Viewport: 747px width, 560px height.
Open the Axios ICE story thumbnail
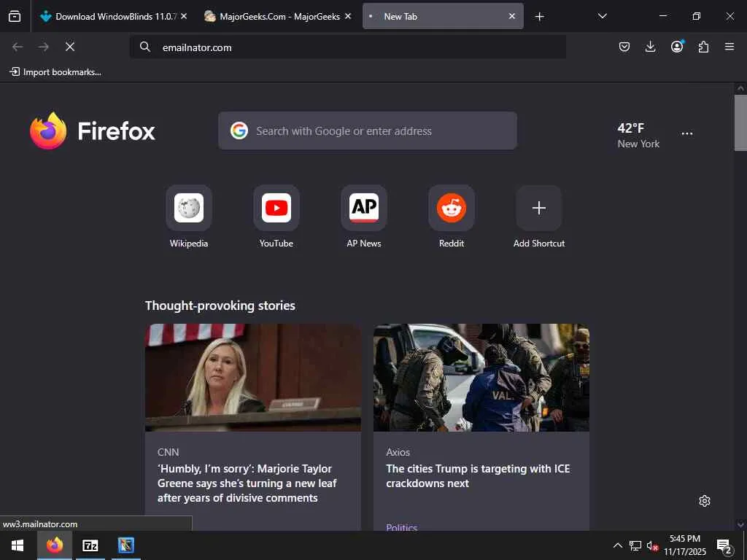click(481, 378)
